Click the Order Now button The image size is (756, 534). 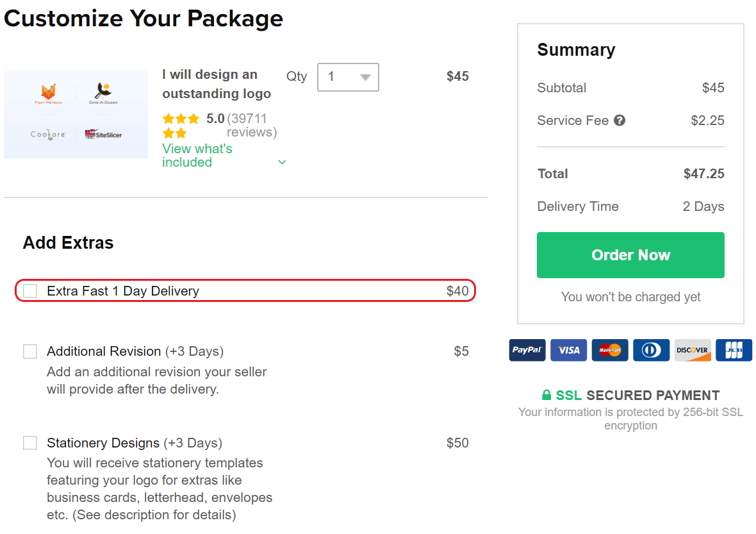pos(630,254)
